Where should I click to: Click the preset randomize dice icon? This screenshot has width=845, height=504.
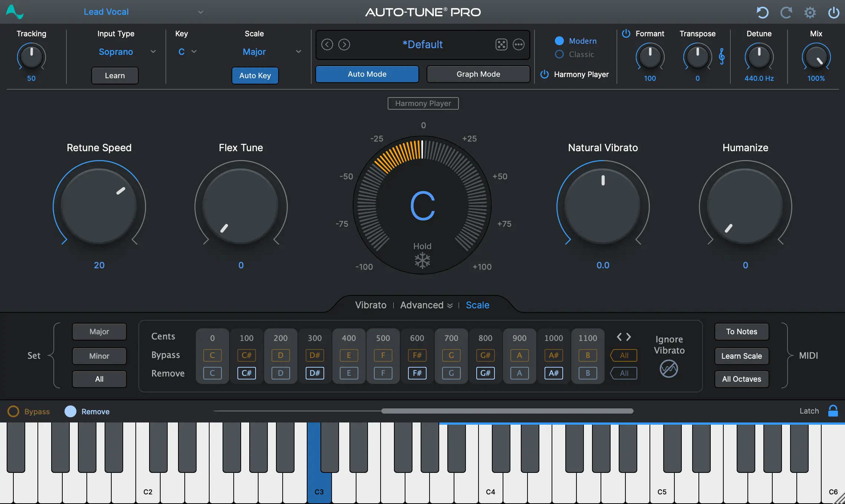click(x=502, y=44)
